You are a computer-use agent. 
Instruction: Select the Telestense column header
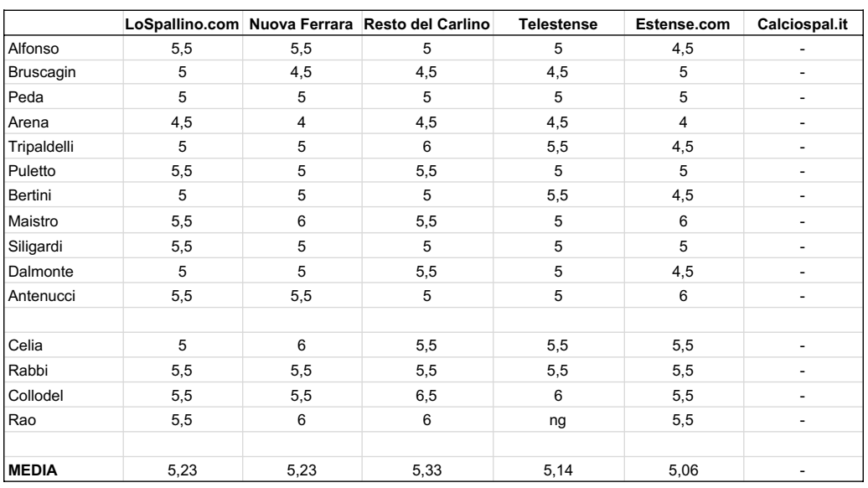[x=558, y=24]
